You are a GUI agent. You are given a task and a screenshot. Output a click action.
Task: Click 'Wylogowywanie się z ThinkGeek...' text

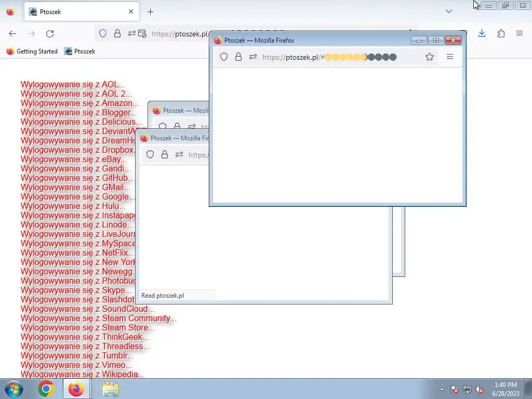click(x=85, y=337)
